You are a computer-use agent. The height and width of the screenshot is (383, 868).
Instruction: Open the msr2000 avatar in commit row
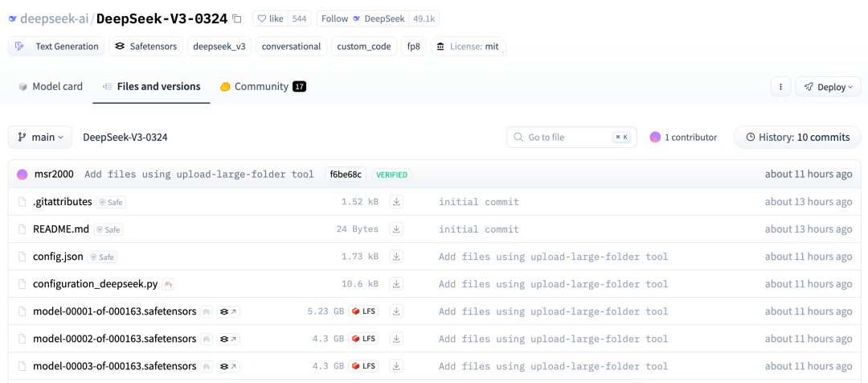(x=23, y=175)
